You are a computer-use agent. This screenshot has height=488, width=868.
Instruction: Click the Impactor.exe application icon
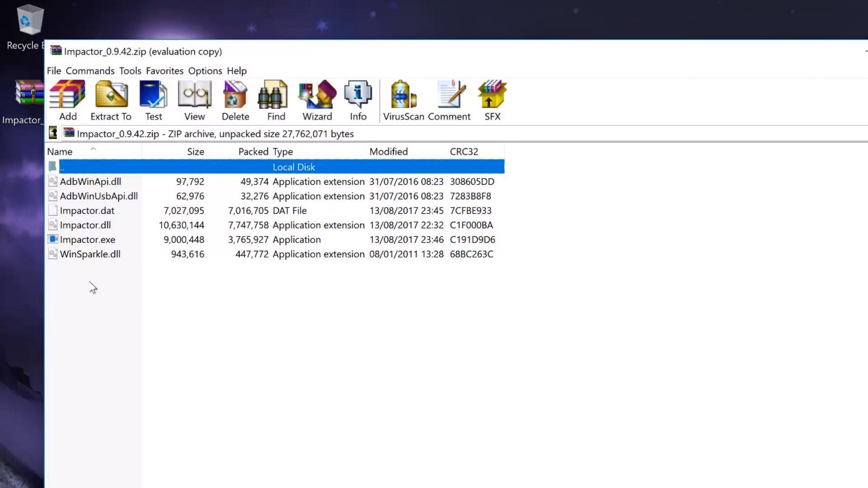tap(53, 239)
